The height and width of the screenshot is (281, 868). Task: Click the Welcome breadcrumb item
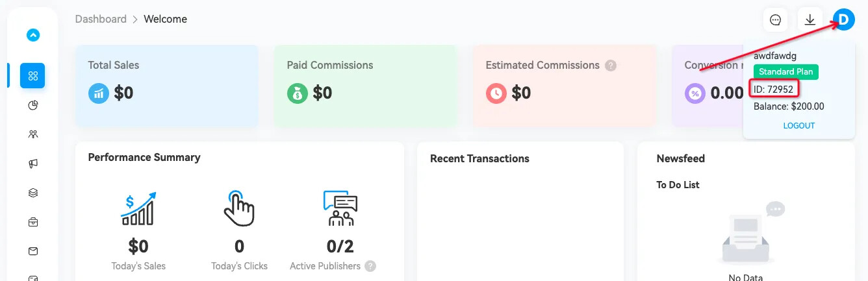[165, 19]
